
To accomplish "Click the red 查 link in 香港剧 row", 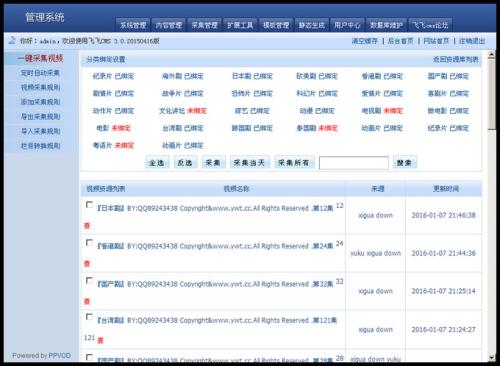I will coord(87,264).
